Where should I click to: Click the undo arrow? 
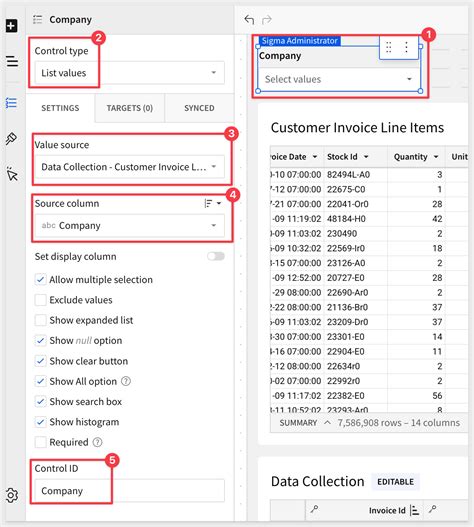click(x=249, y=19)
